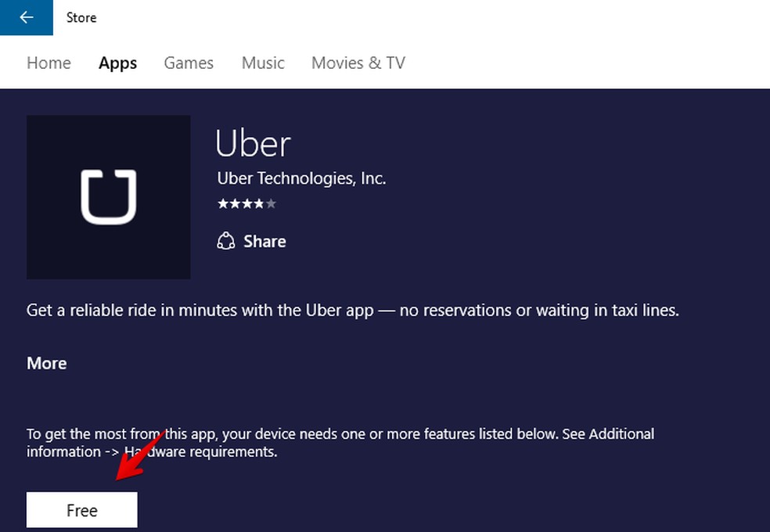Click the Store title in the header
Screen dimensions: 770x532
[x=81, y=17]
